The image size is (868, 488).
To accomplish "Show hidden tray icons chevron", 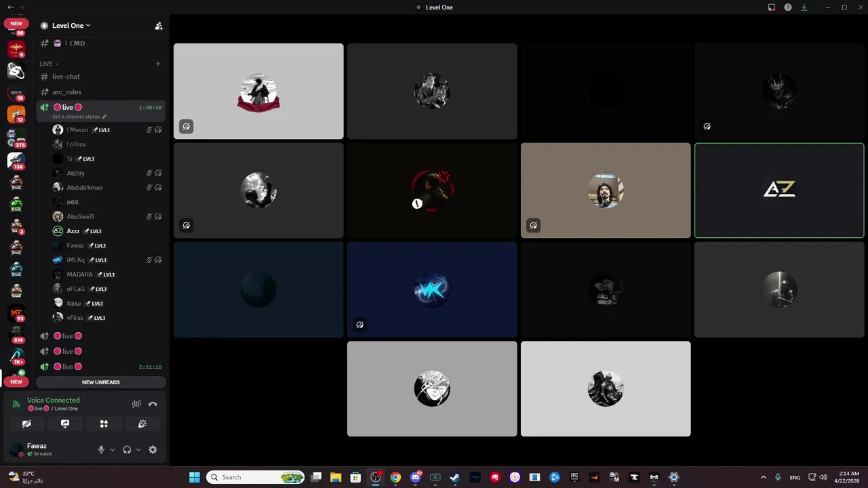I will [x=763, y=477].
